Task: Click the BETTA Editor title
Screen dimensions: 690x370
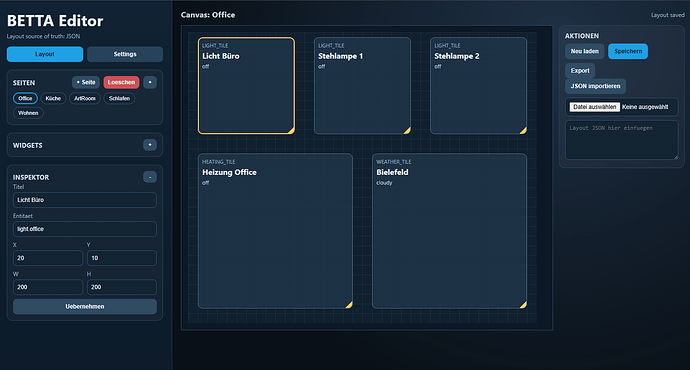Action: click(x=55, y=21)
